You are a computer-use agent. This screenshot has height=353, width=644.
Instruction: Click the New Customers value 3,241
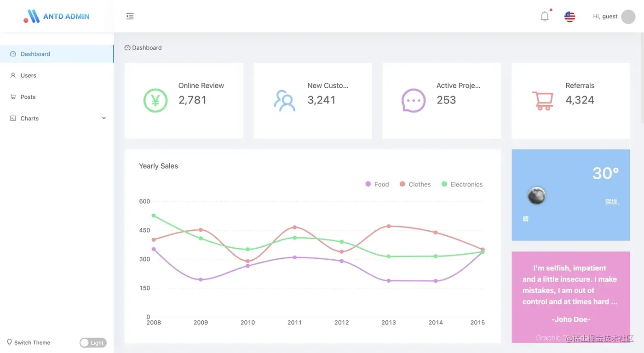[x=322, y=100]
